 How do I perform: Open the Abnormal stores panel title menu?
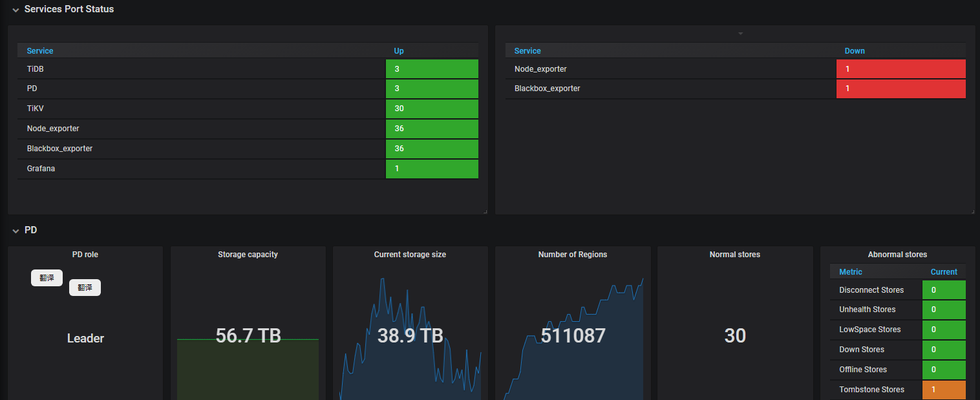coord(897,255)
